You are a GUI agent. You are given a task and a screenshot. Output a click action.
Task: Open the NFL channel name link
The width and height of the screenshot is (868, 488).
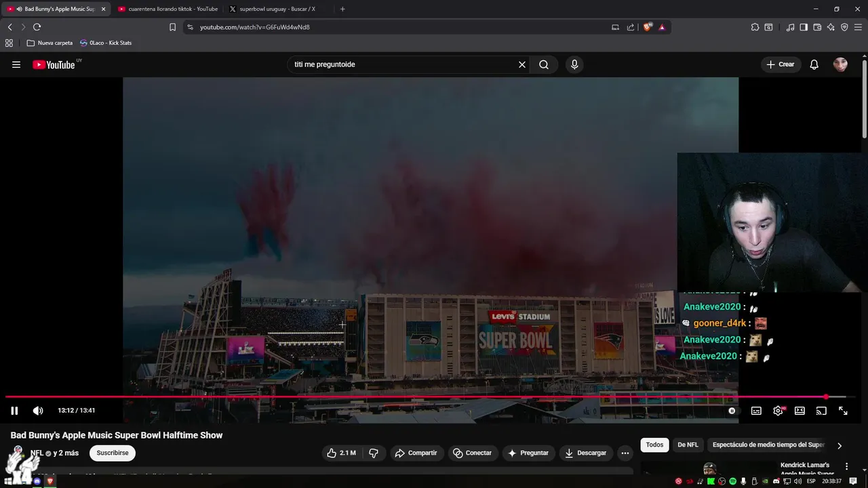tap(37, 453)
